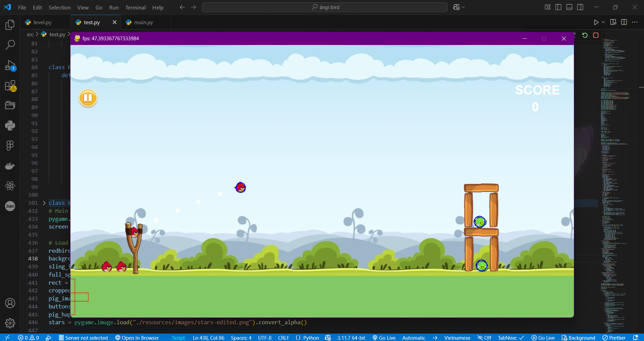Click the pause button in the game
The width and height of the screenshot is (644, 341).
click(88, 98)
